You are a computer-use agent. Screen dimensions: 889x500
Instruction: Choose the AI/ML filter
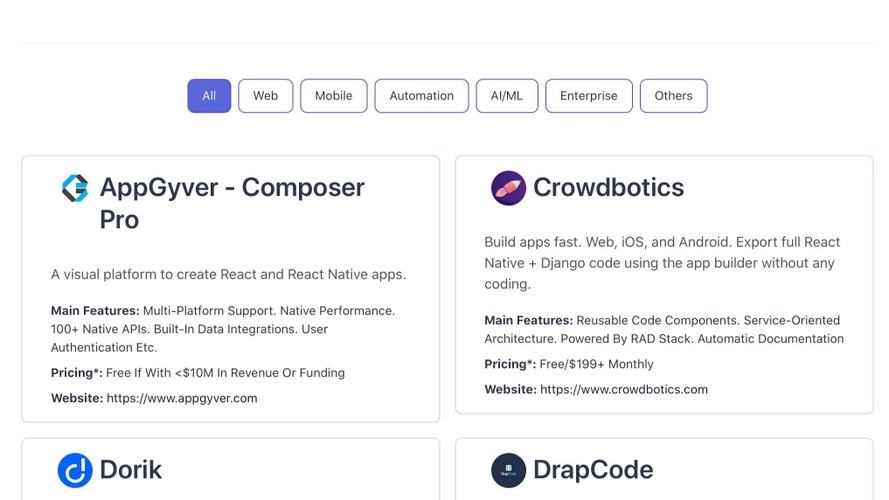tap(507, 96)
